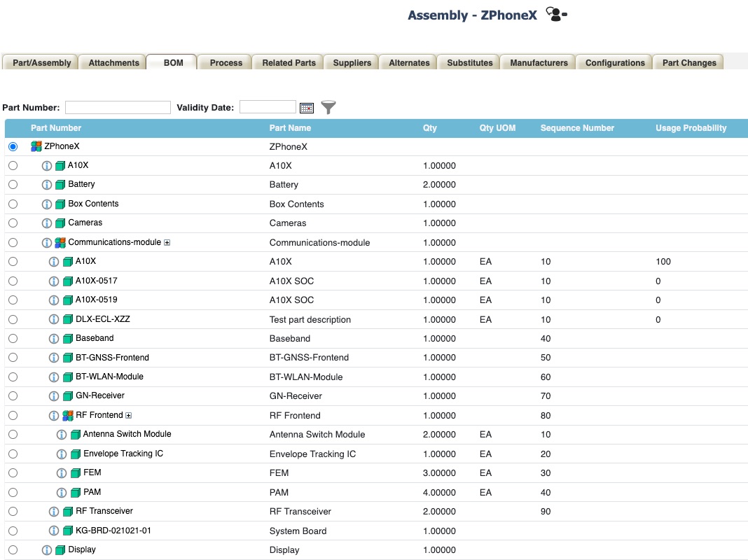This screenshot has width=748, height=560.
Task: Select the radio button for Baseband
Action: coord(13,339)
